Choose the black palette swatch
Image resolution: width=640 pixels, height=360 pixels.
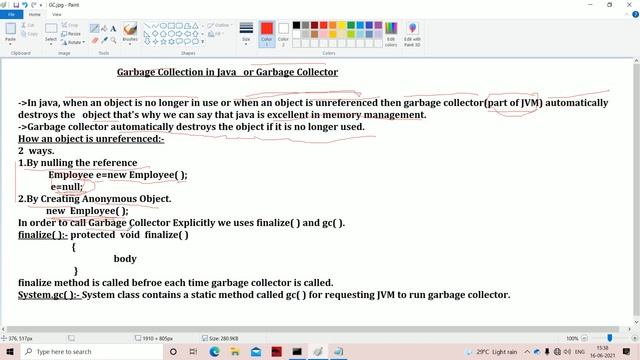297,25
